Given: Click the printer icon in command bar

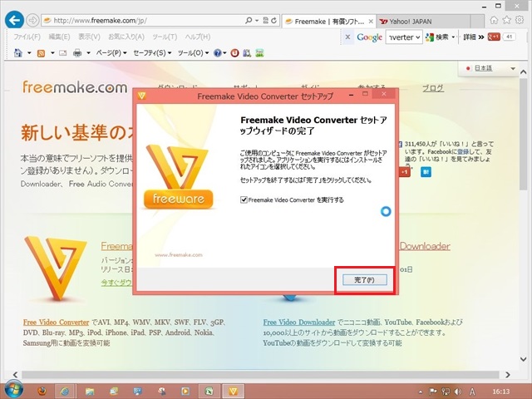Looking at the screenshot, I should (x=77, y=53).
